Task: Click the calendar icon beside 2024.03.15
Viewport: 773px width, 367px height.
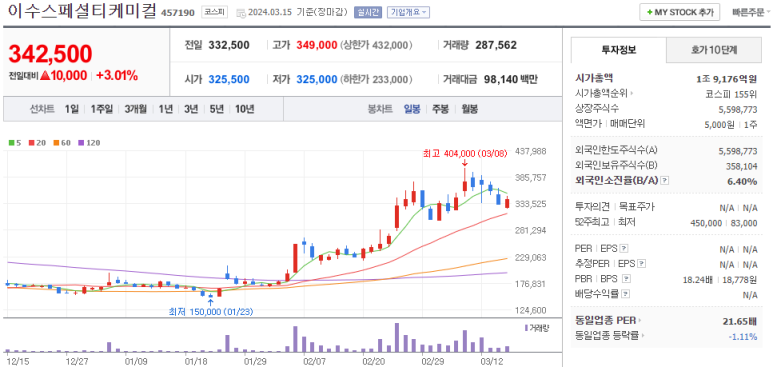Action: (241, 12)
